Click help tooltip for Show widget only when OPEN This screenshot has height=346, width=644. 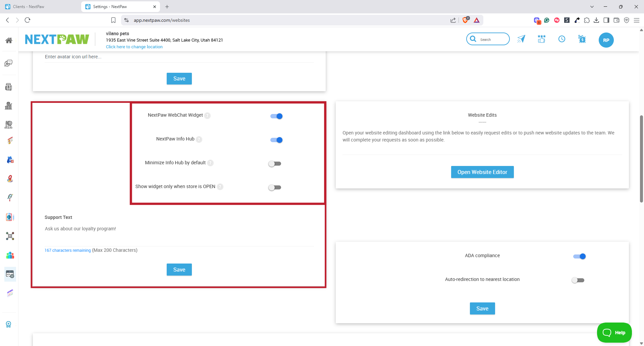pyautogui.click(x=220, y=187)
